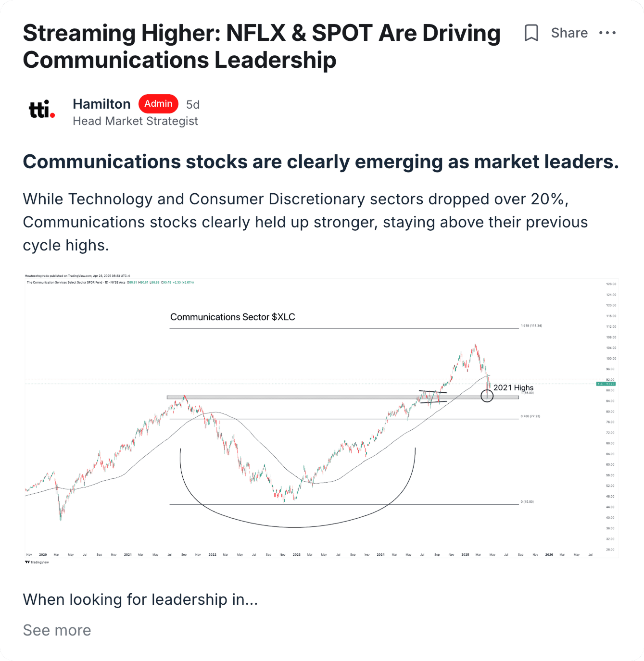Open Hamilton's profile
Screen dimensions: 644x661
pos(101,104)
